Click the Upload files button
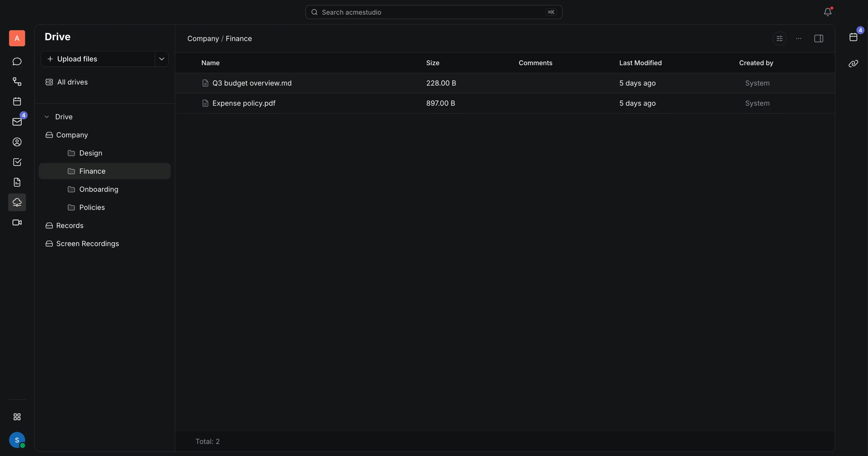 98,59
